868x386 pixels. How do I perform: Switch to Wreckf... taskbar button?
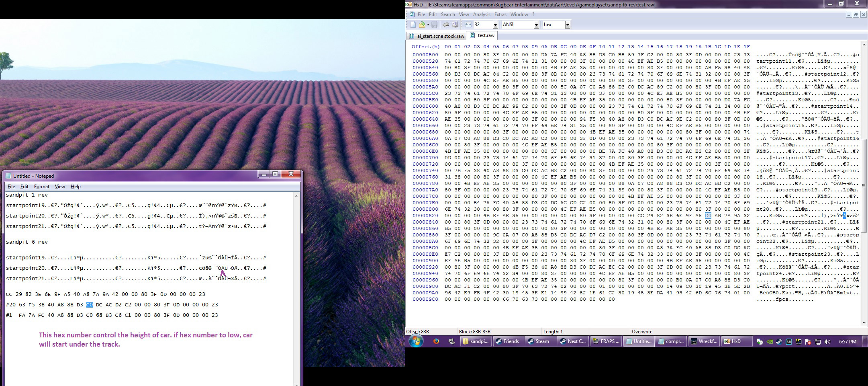click(x=704, y=341)
